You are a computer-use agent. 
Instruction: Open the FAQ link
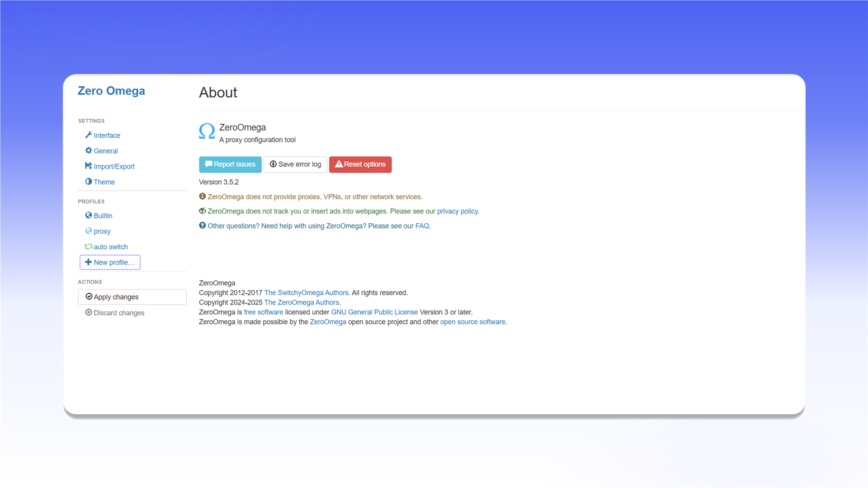(422, 226)
